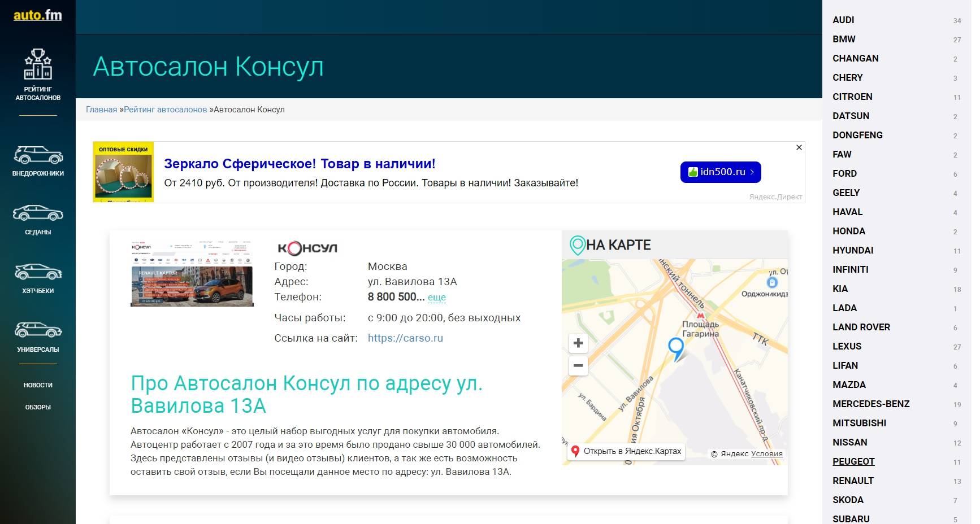Zoom in on the map
Screen dimensions: 980x524
click(x=578, y=343)
